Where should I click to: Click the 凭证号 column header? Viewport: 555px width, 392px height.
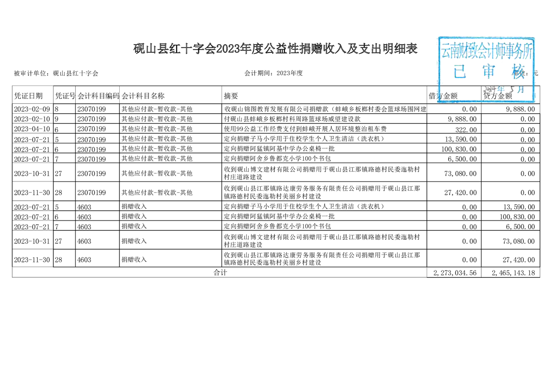[x=65, y=96]
